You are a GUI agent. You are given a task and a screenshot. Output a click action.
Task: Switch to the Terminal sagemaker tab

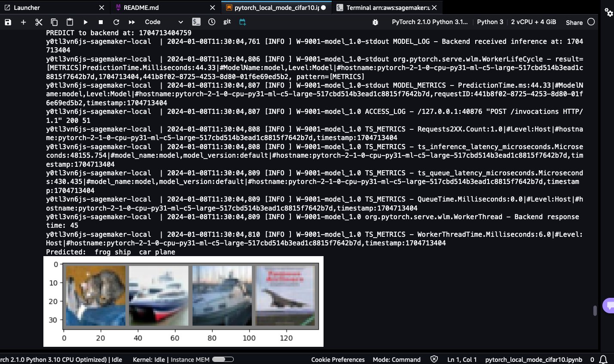[x=388, y=8]
